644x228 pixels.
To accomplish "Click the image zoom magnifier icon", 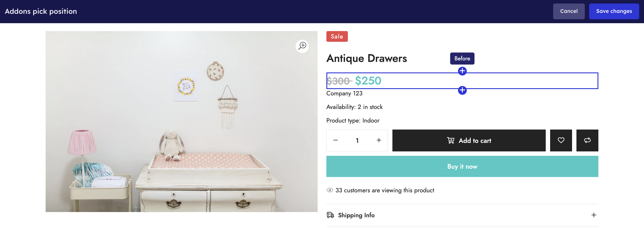I will (x=302, y=46).
